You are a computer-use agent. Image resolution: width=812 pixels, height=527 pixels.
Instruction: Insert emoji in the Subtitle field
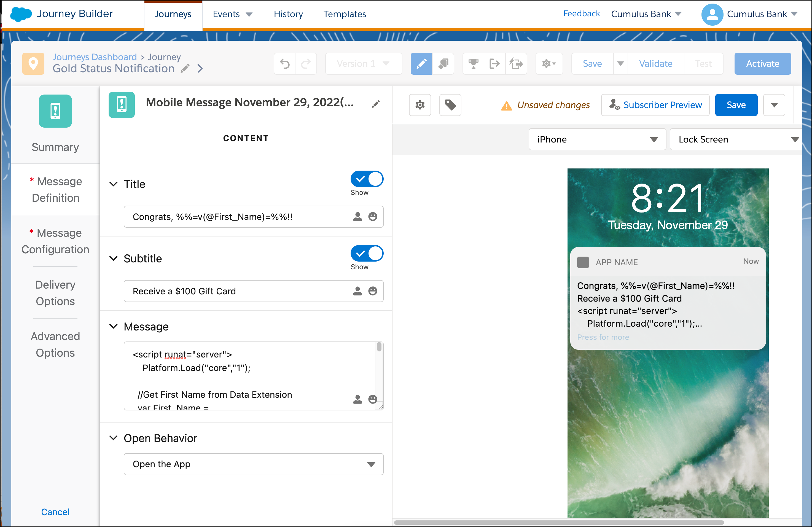(373, 291)
